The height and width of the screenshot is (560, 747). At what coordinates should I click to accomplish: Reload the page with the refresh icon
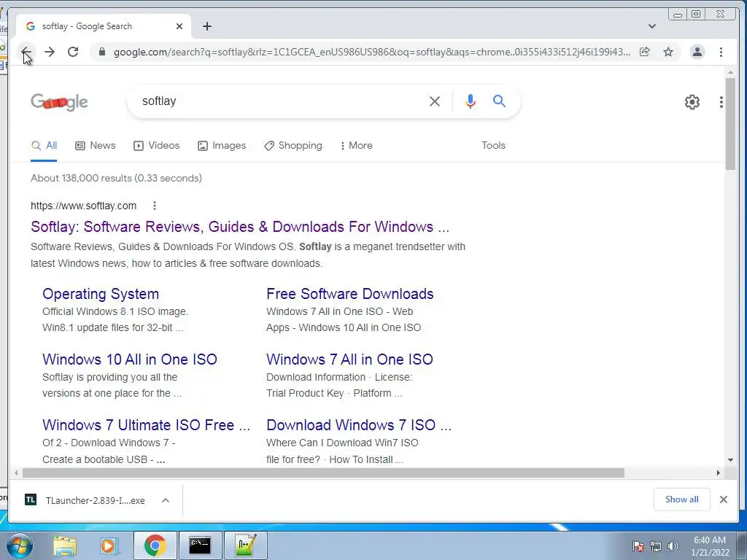click(x=73, y=52)
